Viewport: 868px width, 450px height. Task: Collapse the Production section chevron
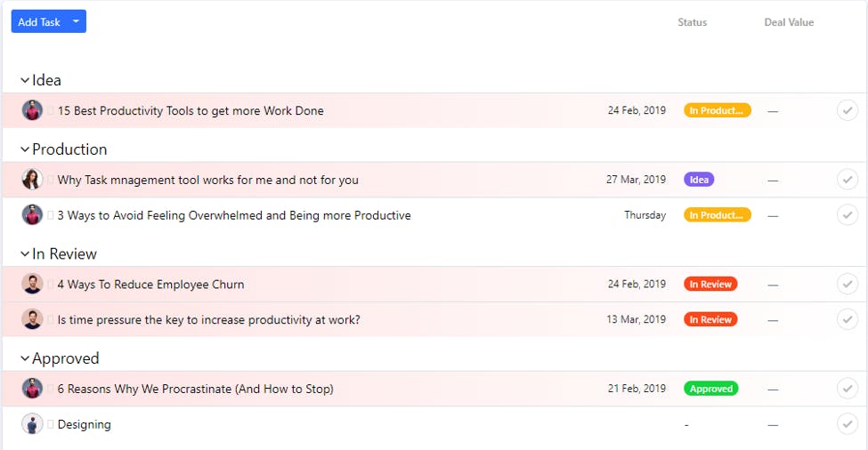[x=25, y=149]
